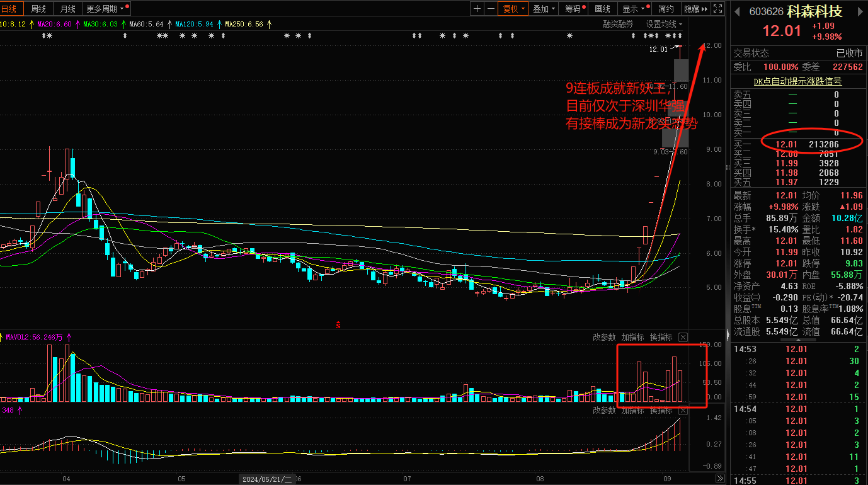Select 买一 bid row at 12.01
The image size is (868, 485).
[797, 144]
